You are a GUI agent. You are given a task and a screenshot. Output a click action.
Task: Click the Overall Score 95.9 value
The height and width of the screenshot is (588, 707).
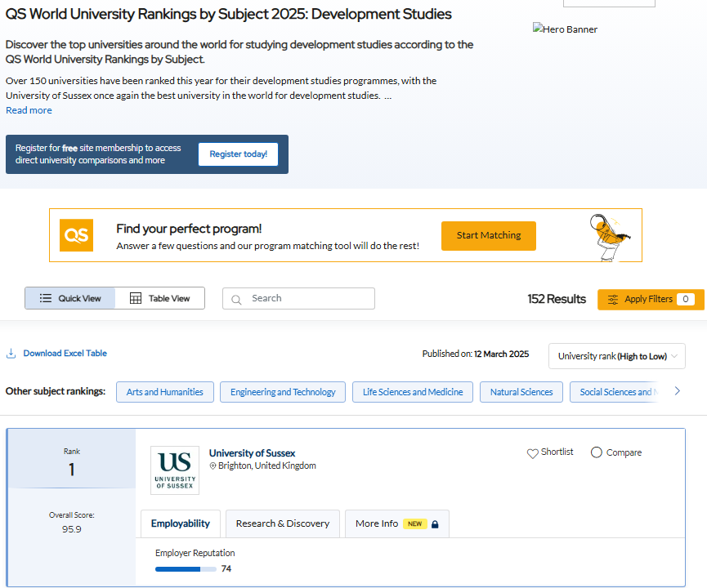(72, 529)
